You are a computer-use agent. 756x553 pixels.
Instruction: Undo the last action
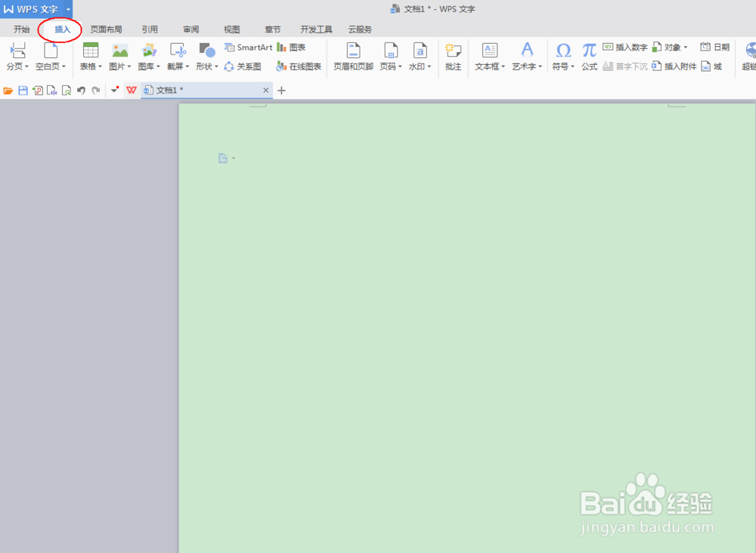pos(81,91)
